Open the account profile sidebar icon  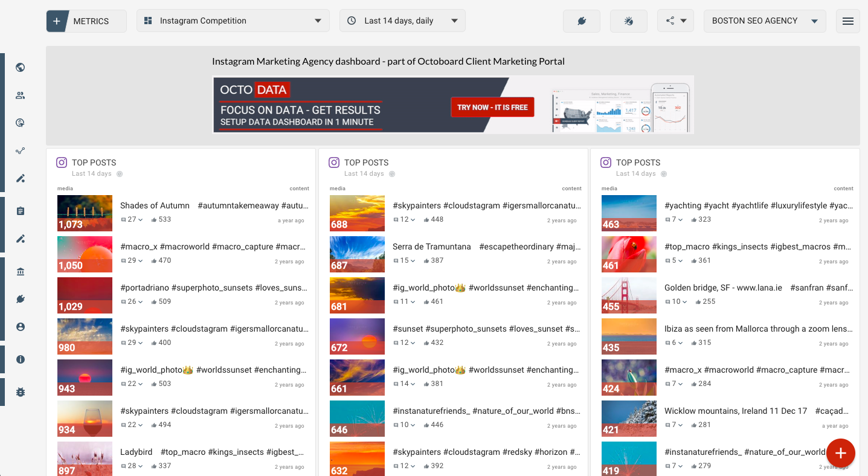(x=21, y=327)
